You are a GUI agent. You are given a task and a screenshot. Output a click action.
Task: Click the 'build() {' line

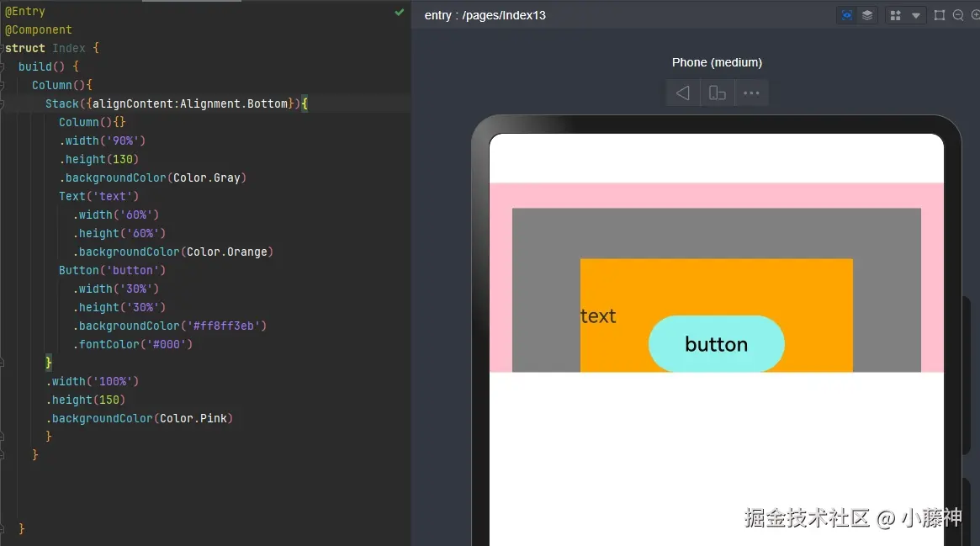tap(49, 66)
